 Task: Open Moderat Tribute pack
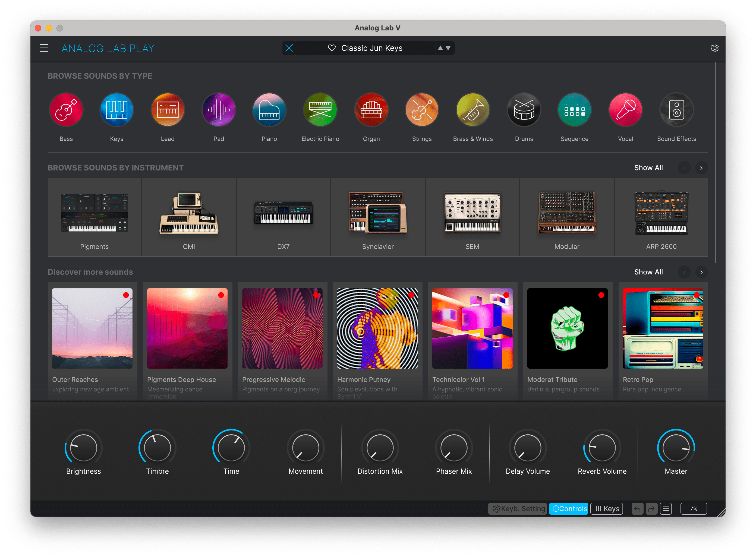pos(568,341)
